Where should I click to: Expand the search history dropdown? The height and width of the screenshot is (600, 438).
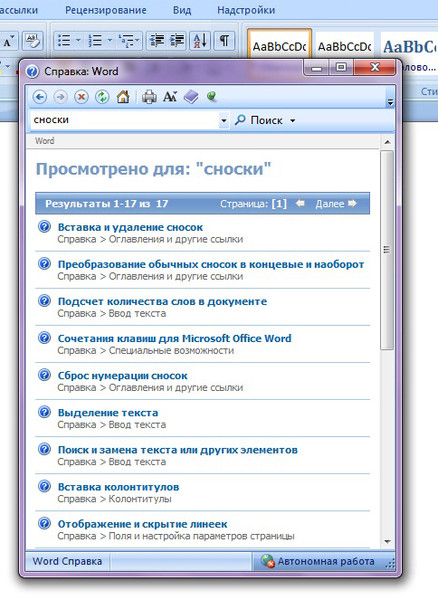pyautogui.click(x=224, y=121)
